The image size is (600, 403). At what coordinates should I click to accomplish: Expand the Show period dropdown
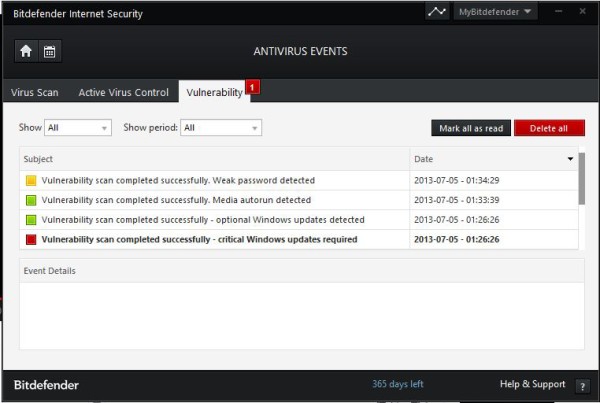[x=221, y=127]
